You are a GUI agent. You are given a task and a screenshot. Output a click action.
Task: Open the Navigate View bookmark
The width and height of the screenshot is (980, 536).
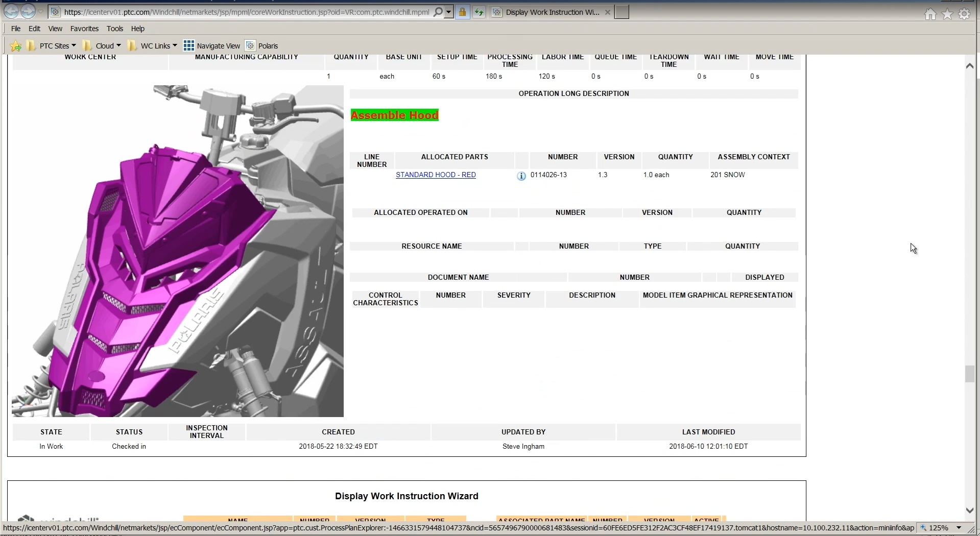[x=211, y=46]
